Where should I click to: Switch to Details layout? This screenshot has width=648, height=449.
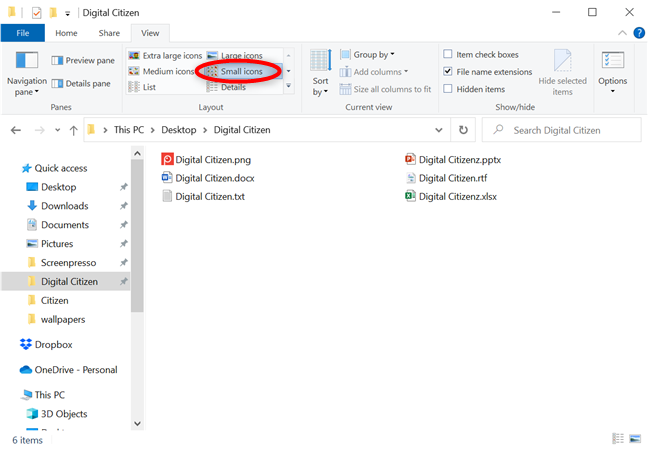226,87
